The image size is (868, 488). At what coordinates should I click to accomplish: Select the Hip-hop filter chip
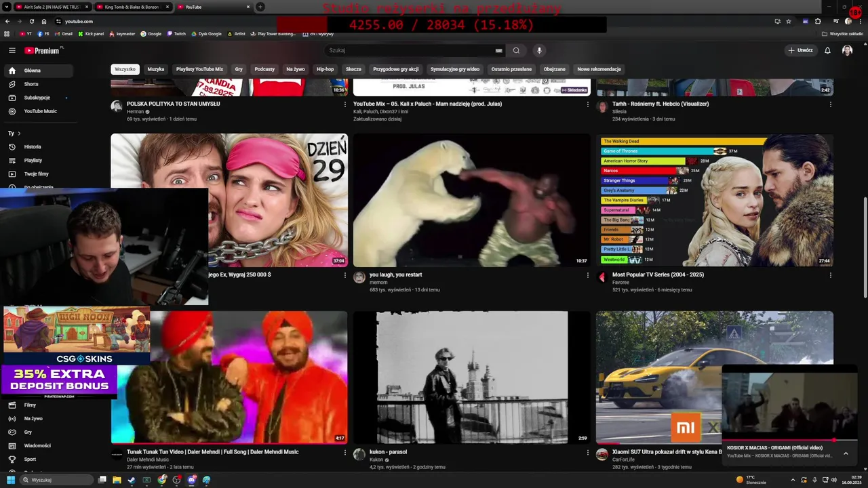(325, 69)
